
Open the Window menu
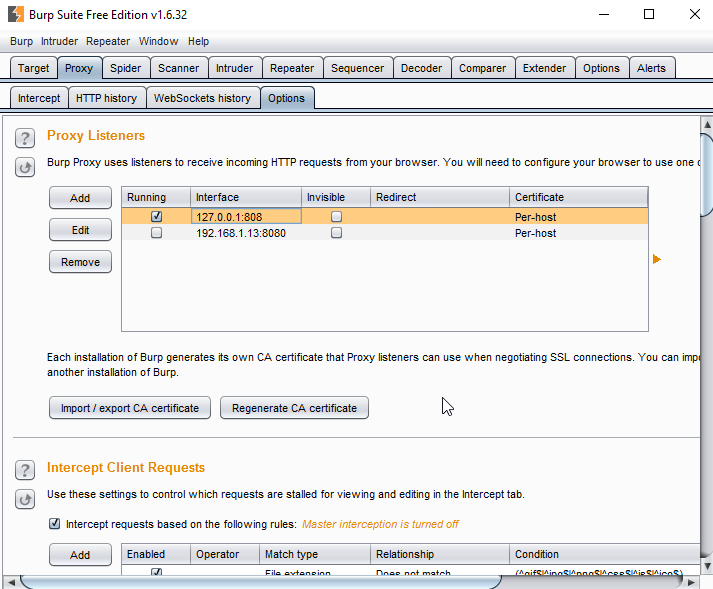[158, 41]
